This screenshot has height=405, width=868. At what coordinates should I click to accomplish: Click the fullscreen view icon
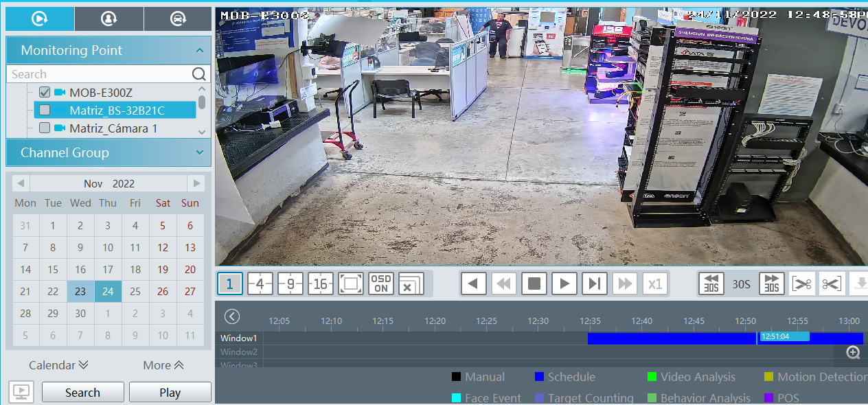coord(351,283)
